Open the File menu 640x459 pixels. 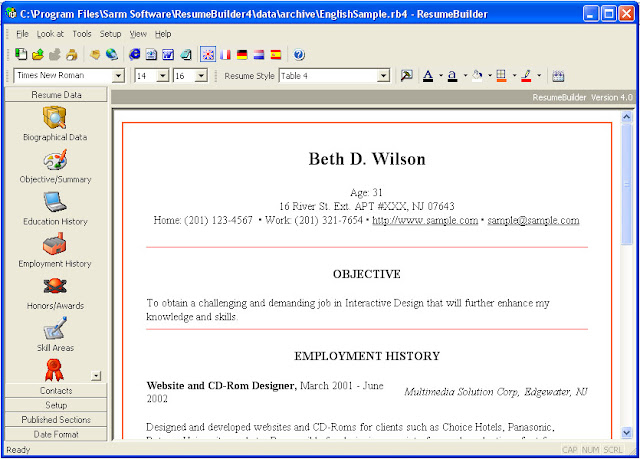pos(22,34)
